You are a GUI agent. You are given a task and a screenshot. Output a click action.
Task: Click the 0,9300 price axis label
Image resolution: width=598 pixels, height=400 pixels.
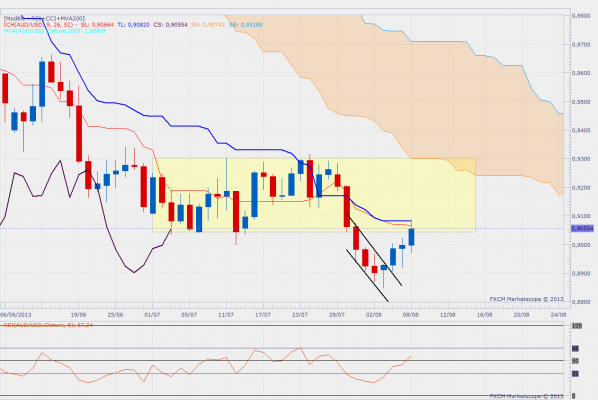581,159
